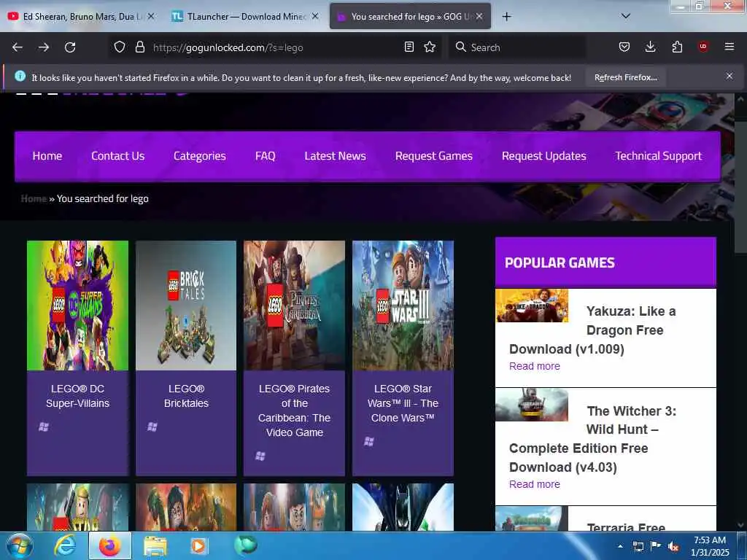Viewport: 747px width, 560px height.
Task: Open a new tab with the plus button
Action: click(506, 17)
